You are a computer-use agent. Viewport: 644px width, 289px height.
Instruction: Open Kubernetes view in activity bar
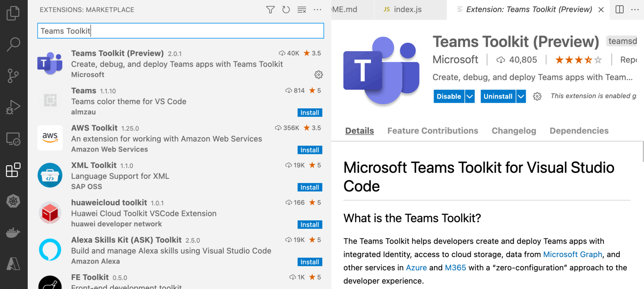pos(13,201)
